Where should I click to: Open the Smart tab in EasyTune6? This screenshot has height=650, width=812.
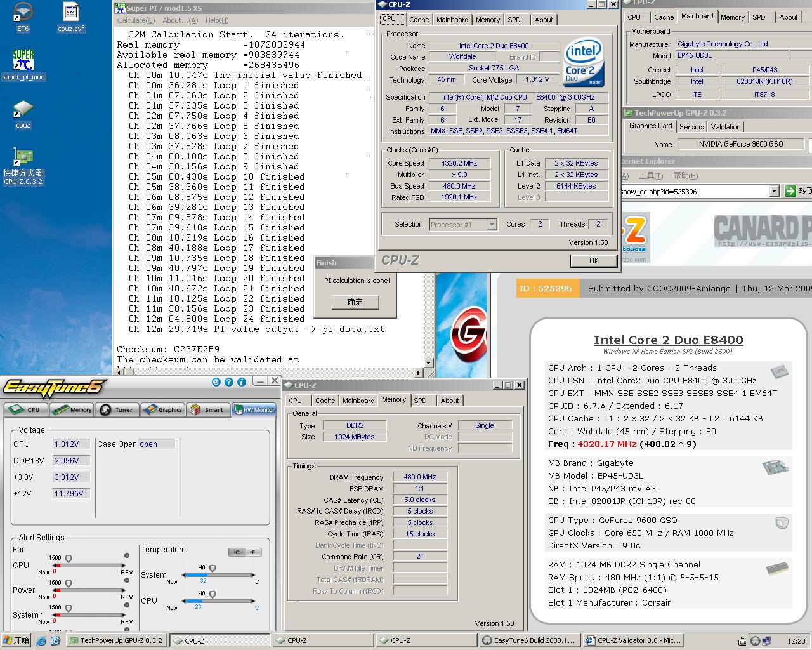[x=208, y=409]
